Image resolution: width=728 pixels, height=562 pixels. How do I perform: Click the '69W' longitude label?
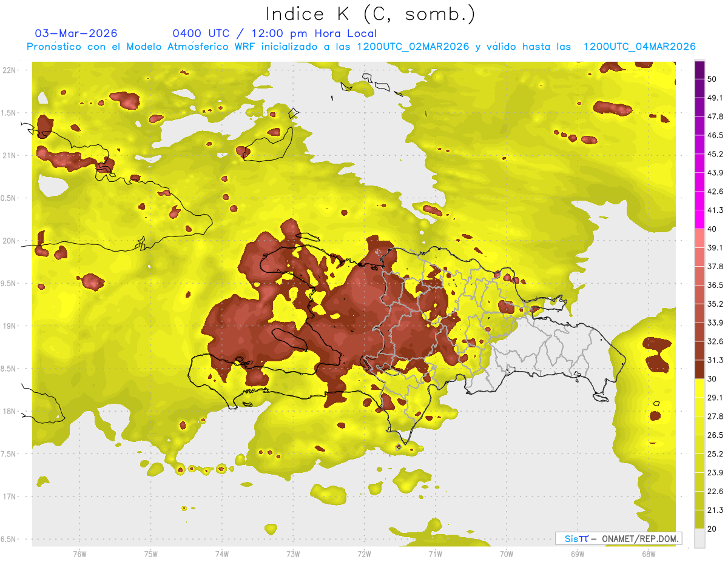[578, 554]
